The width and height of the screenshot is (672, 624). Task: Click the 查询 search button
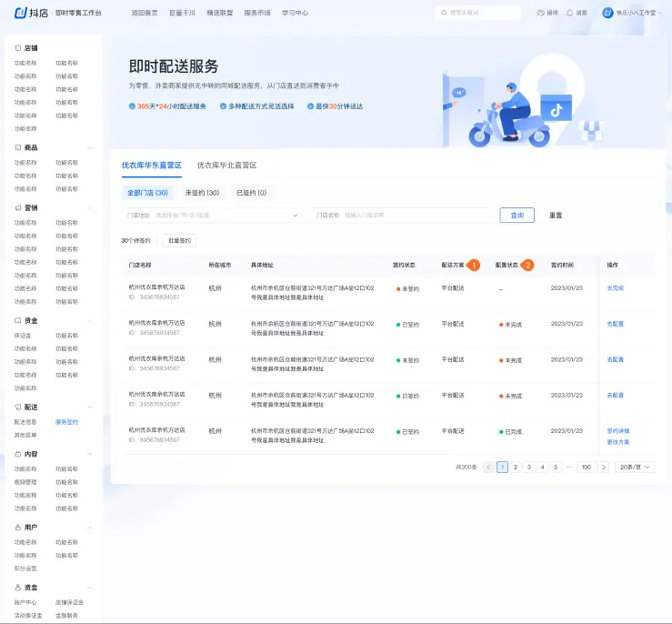(x=517, y=216)
